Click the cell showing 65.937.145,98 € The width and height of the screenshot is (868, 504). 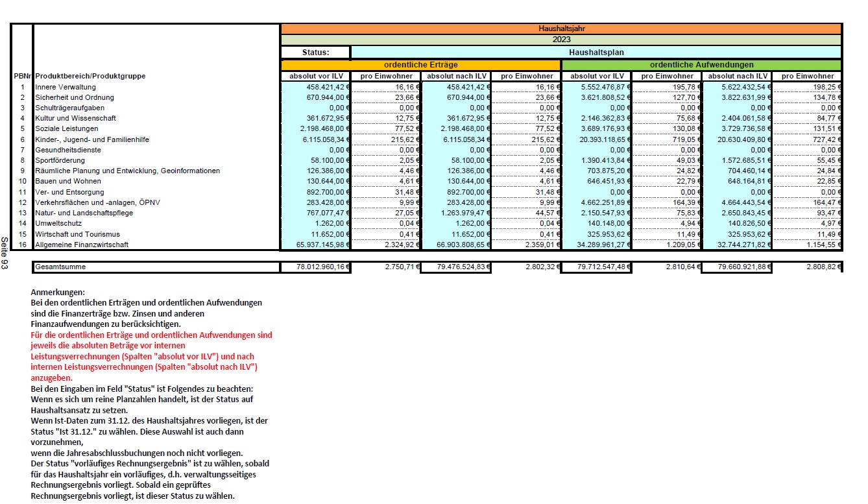point(316,245)
